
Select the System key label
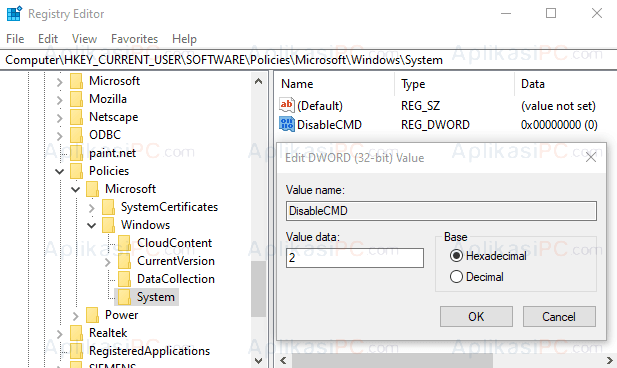[156, 297]
